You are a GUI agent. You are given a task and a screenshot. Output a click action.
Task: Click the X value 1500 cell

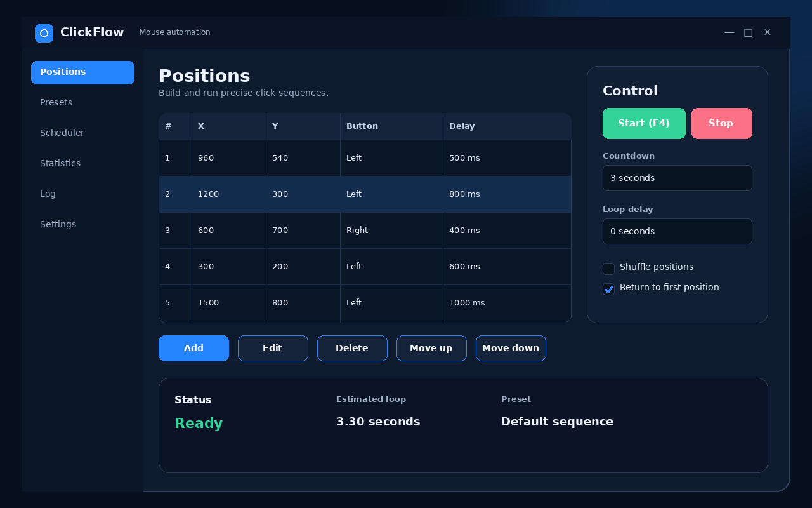point(229,303)
